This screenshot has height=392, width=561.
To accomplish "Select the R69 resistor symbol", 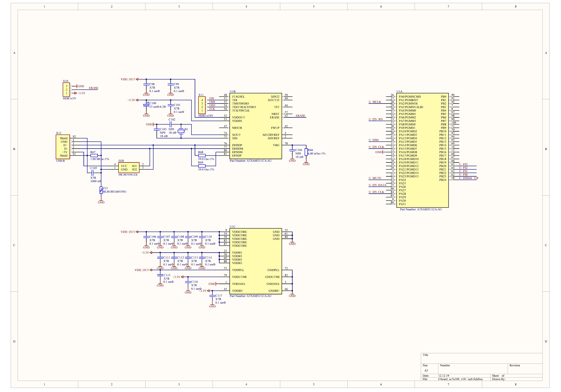I will (202, 166).
